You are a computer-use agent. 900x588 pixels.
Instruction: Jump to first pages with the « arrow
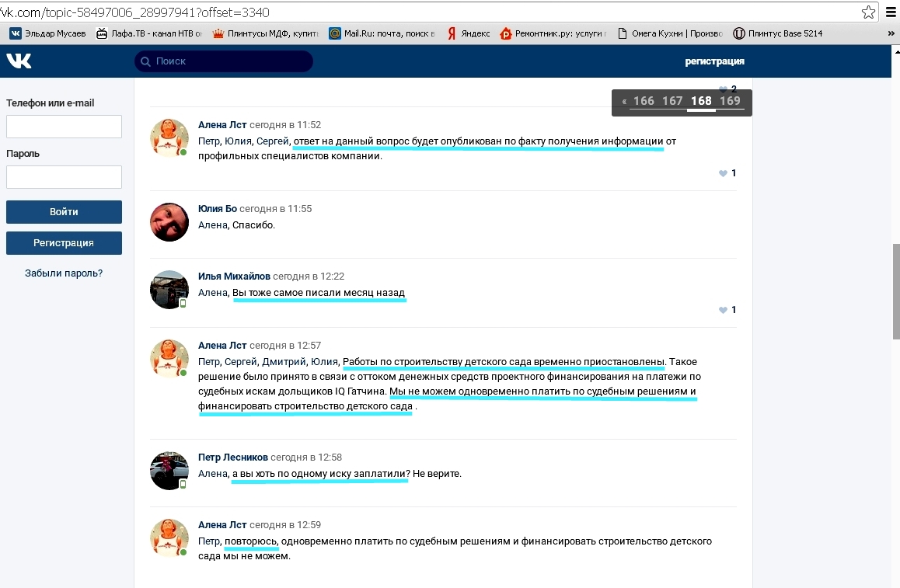coord(624,102)
